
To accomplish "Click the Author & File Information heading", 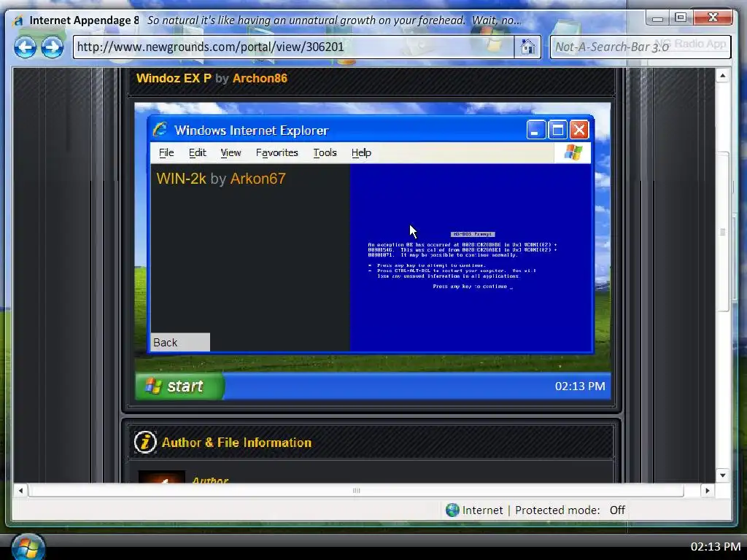I will 236,443.
